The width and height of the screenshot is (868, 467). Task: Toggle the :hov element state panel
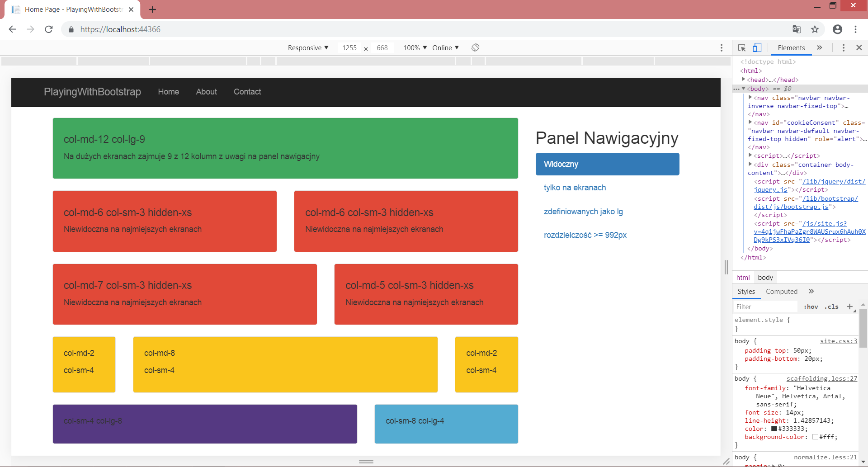(811, 307)
